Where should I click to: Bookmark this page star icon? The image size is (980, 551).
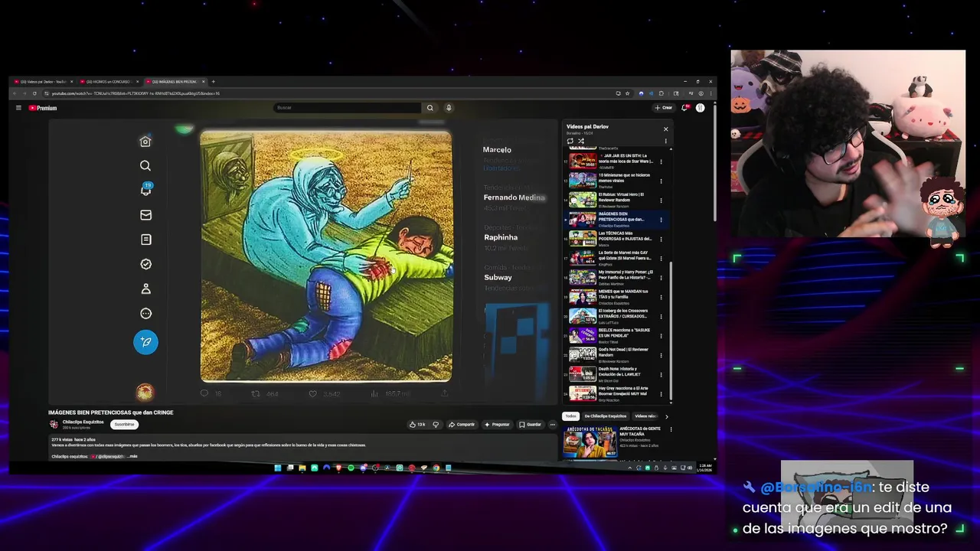627,93
